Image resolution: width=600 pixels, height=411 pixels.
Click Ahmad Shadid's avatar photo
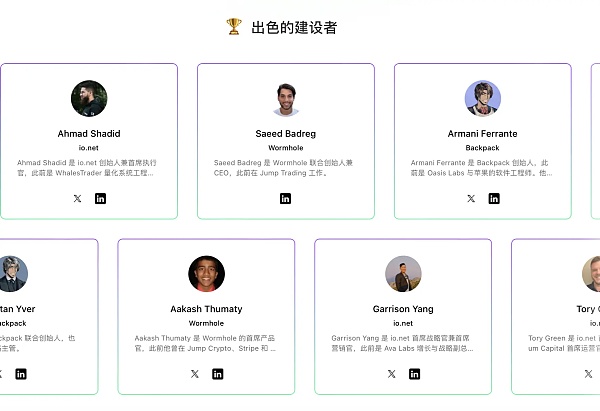click(89, 99)
